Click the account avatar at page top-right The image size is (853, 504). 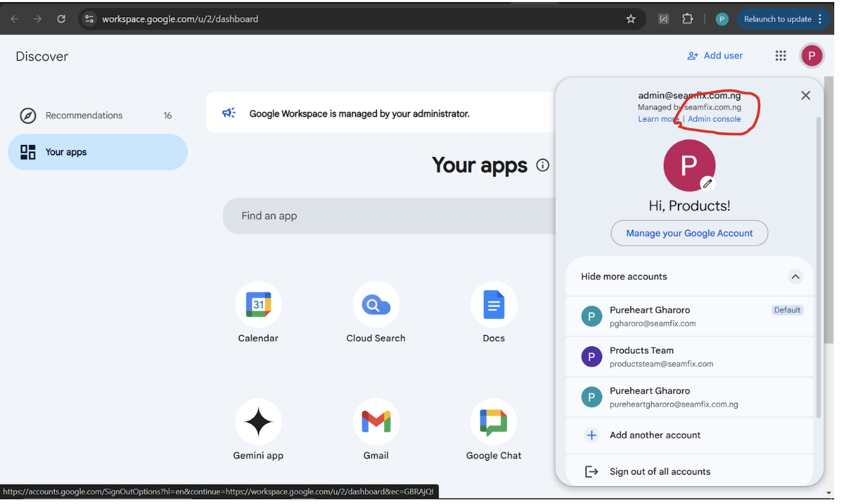[x=812, y=55]
